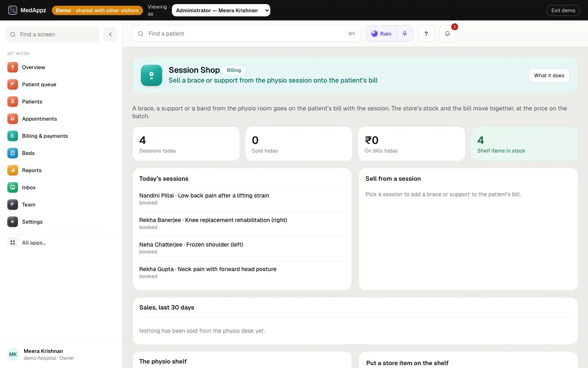Click the Billing tag beside Session Shop
Image resolution: width=588 pixels, height=368 pixels.
click(x=234, y=70)
